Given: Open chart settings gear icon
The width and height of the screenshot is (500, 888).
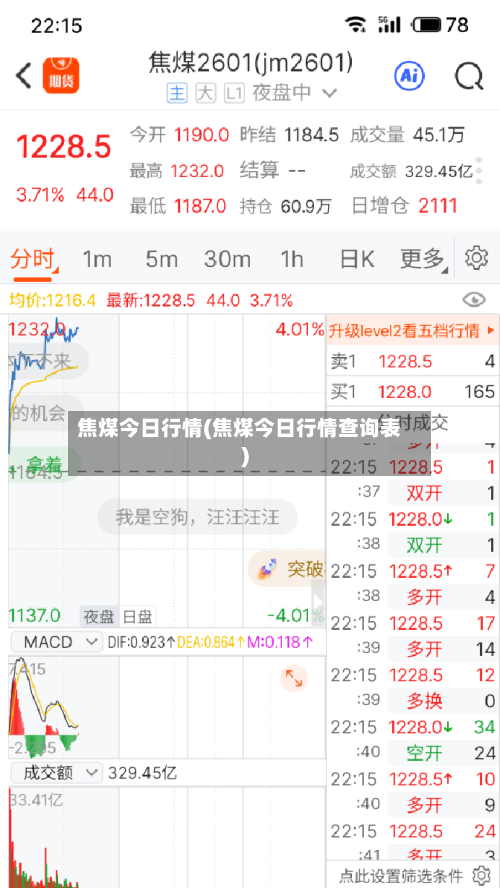Looking at the screenshot, I should tap(476, 258).
